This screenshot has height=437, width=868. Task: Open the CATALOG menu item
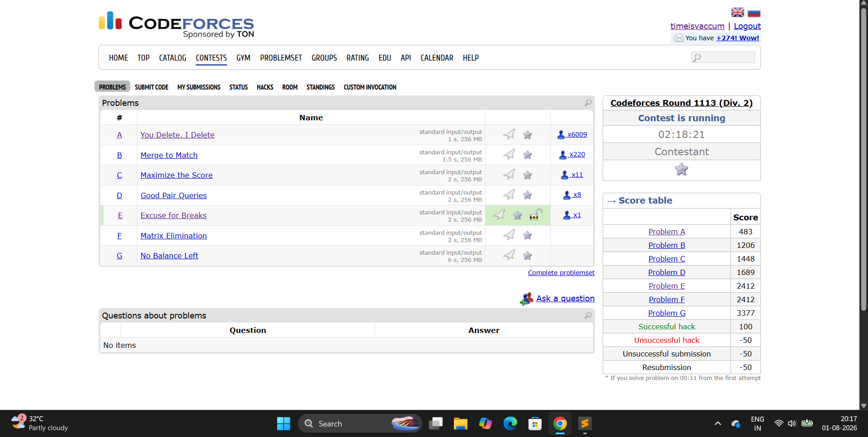click(173, 58)
